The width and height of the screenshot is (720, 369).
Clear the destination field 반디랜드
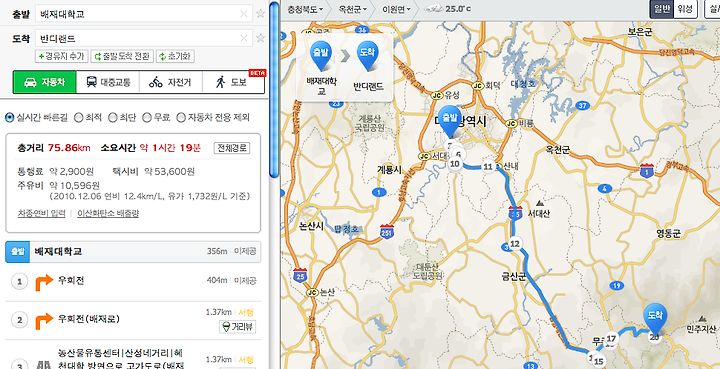point(244,38)
